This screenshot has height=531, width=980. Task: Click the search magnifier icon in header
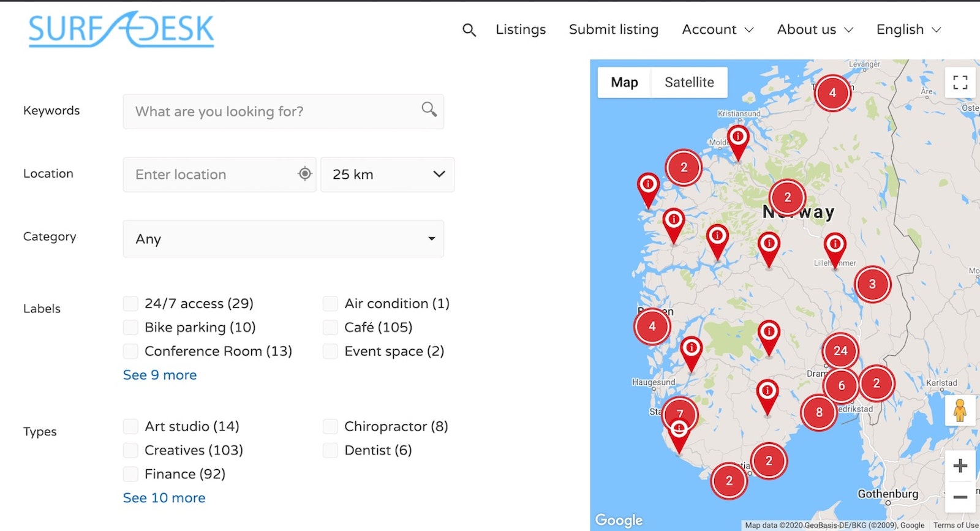click(x=469, y=30)
